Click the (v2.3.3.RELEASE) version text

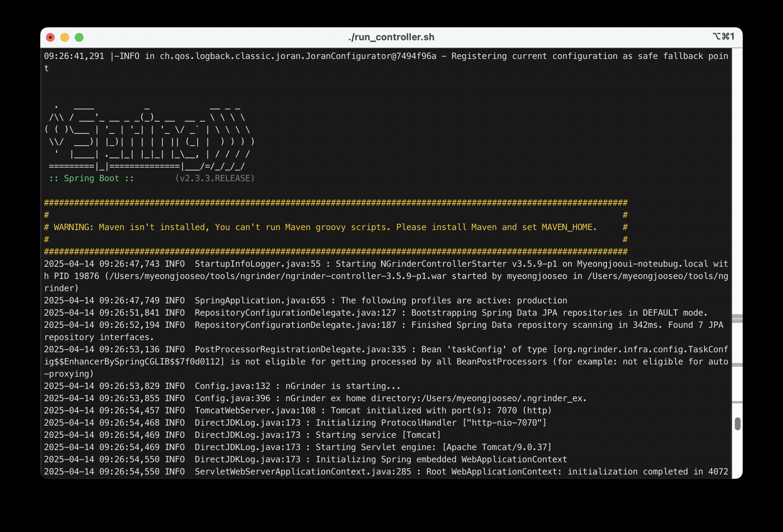(x=215, y=178)
